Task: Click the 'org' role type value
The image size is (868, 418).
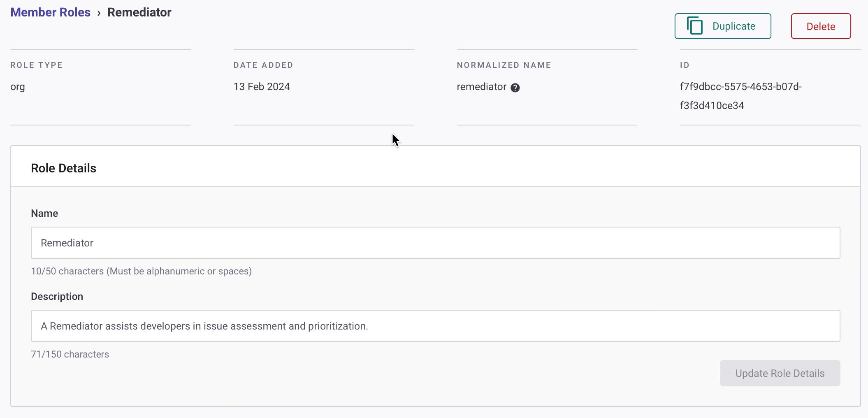Action: tap(18, 87)
